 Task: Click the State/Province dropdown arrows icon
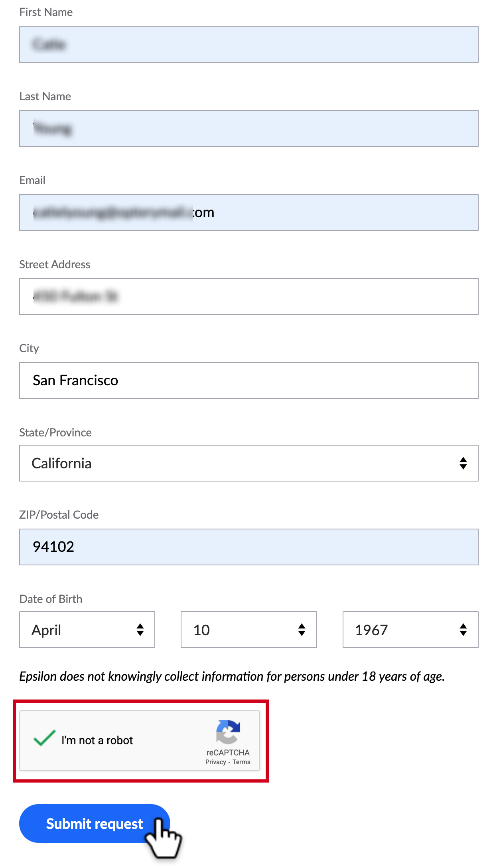[463, 463]
